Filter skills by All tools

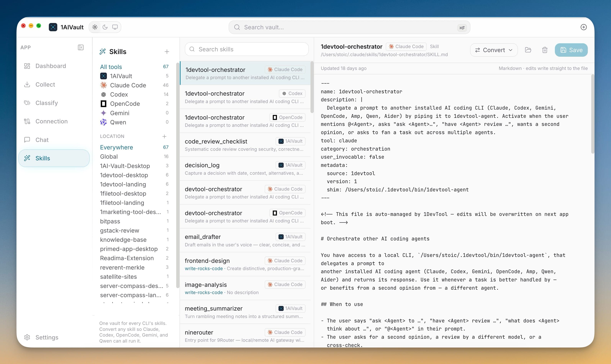pyautogui.click(x=134, y=67)
